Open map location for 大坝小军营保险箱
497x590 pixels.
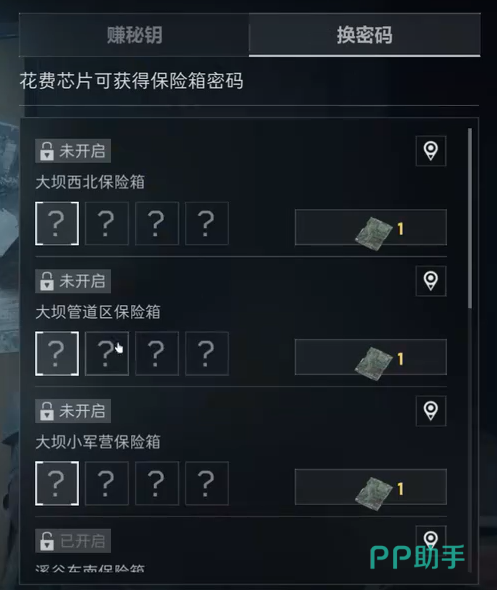point(431,411)
